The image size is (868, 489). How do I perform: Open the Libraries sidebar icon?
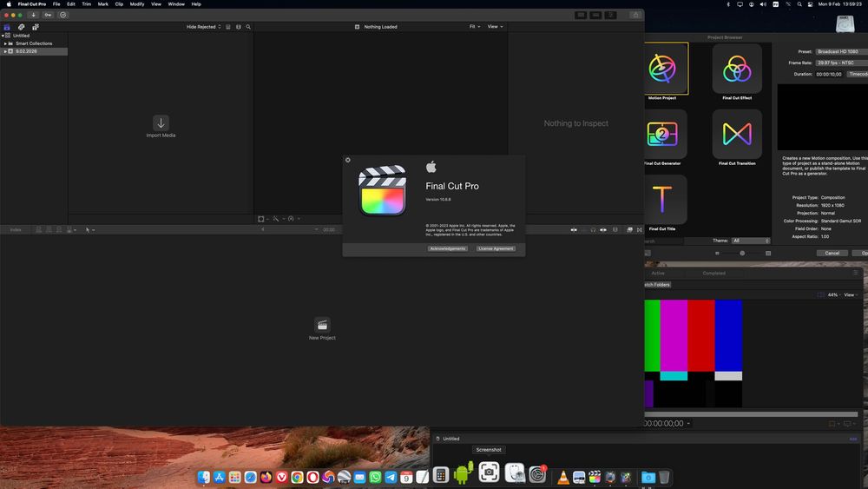pyautogui.click(x=7, y=27)
